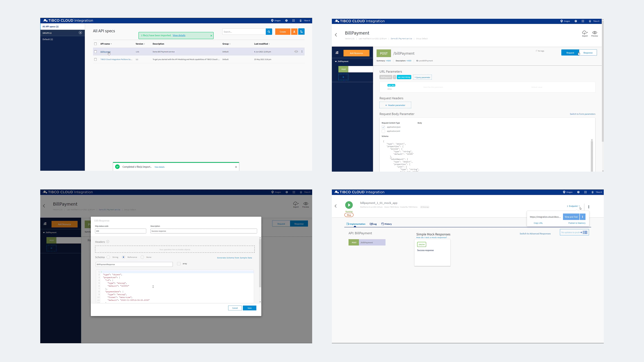Screen dimensions: 644x362
Task: Stop the running billpayment mock app
Action: pos(349,215)
